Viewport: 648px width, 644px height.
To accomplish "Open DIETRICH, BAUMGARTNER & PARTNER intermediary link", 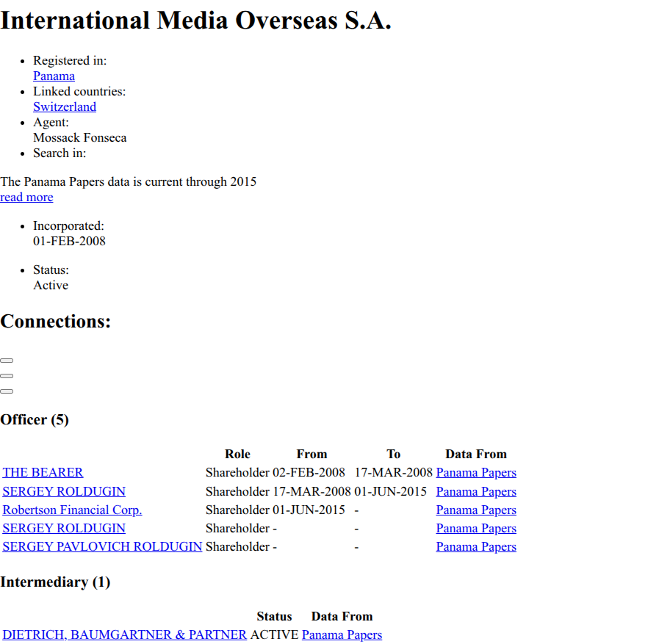I will click(x=124, y=635).
